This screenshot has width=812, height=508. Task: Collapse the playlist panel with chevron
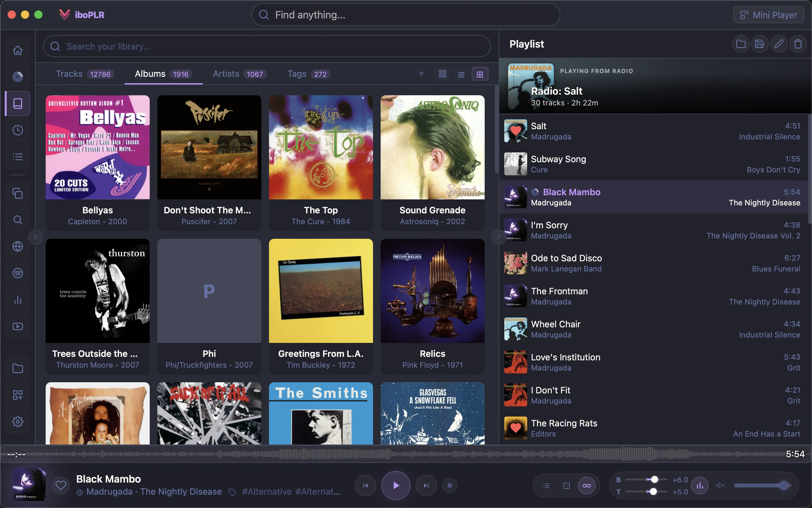[x=498, y=237]
